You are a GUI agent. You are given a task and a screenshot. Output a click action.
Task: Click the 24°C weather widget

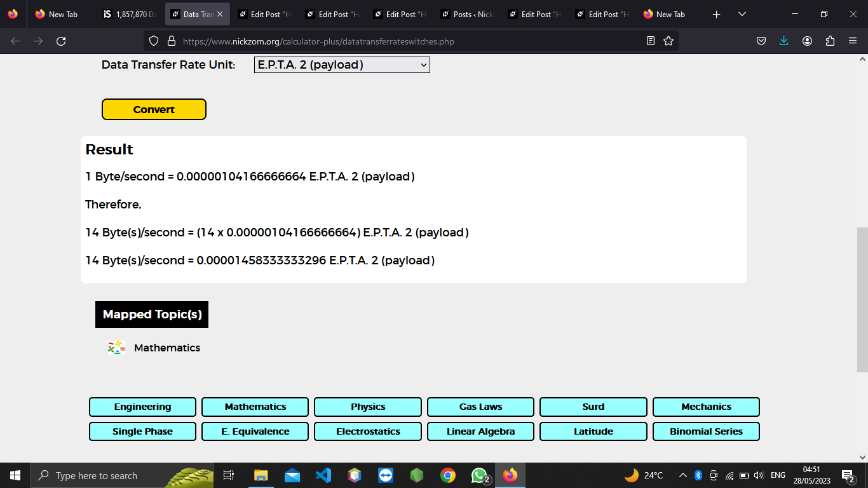[644, 475]
